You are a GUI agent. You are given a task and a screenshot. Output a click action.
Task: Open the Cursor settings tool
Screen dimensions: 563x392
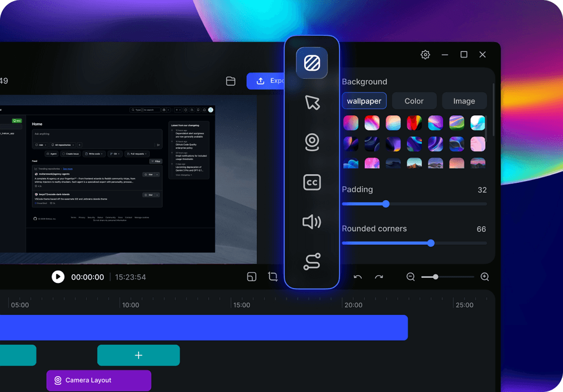[312, 103]
